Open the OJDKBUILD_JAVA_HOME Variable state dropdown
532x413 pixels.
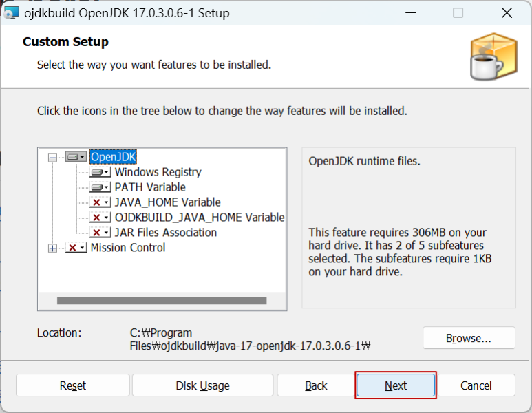100,218
